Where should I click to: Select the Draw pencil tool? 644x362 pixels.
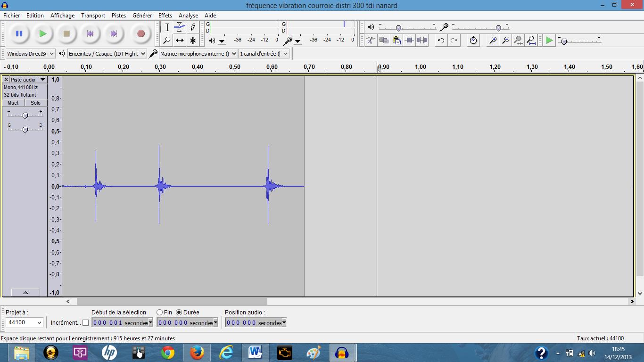[193, 27]
